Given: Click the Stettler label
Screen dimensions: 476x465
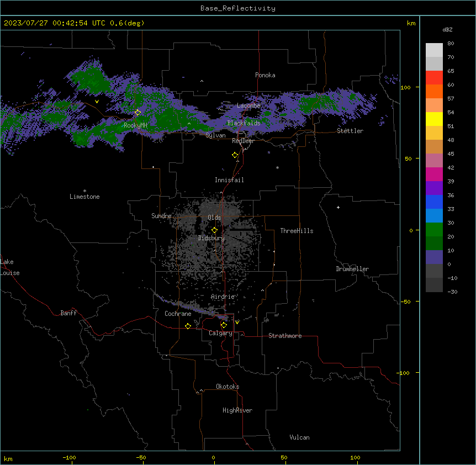Looking at the screenshot, I should (x=350, y=131).
